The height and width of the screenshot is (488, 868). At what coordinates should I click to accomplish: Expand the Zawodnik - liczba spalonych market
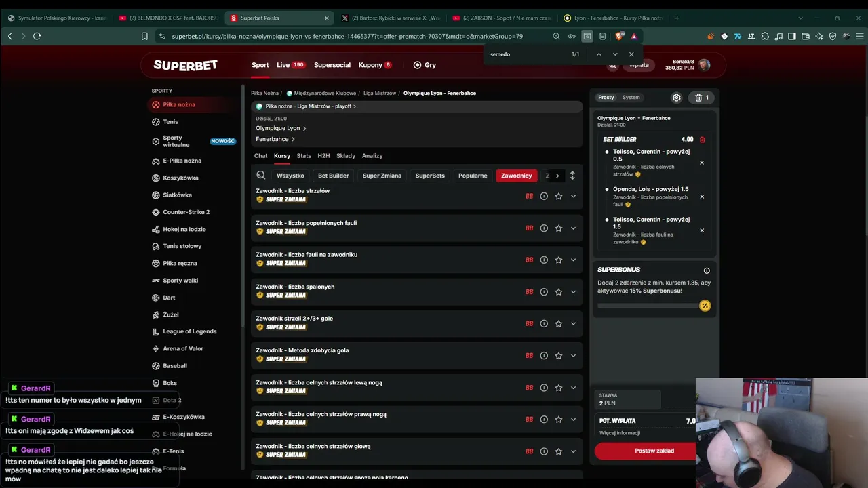(573, 292)
